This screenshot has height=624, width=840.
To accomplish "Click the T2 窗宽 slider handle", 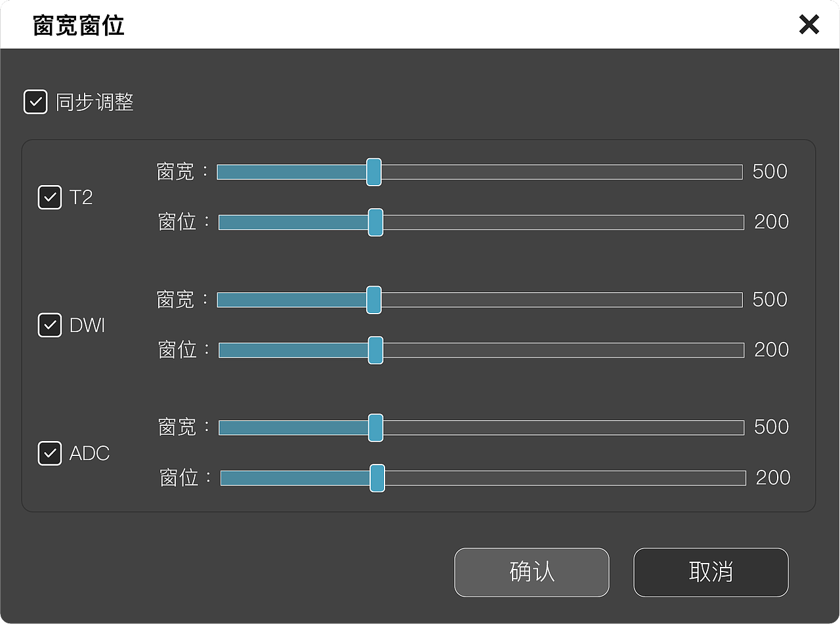I will click(x=373, y=172).
